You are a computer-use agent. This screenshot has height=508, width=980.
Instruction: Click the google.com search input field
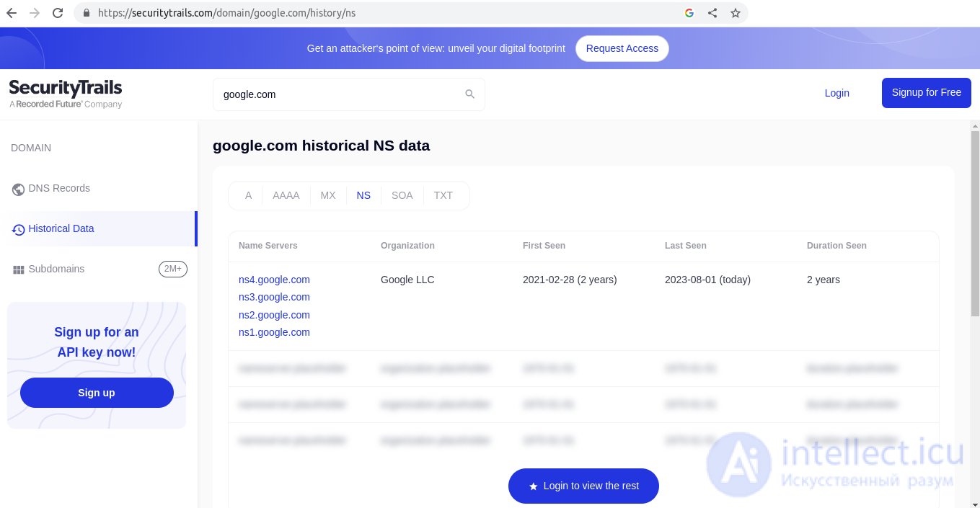click(349, 94)
